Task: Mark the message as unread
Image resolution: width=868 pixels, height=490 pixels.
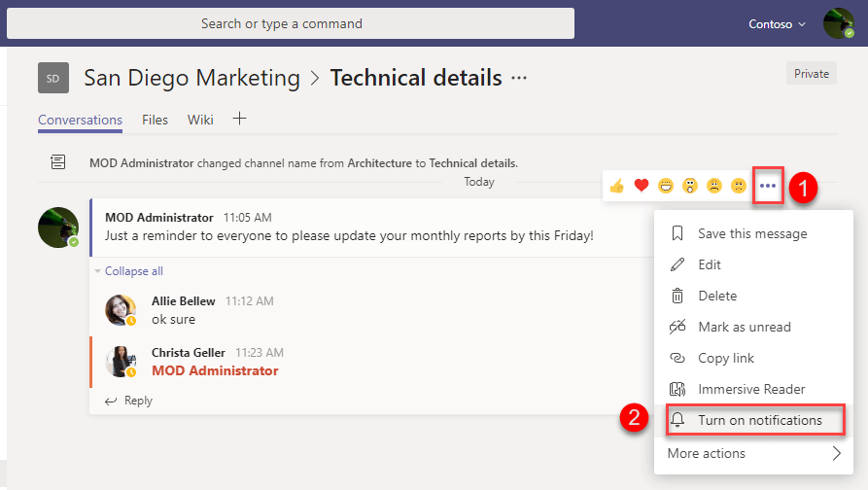Action: pyautogui.click(x=744, y=327)
